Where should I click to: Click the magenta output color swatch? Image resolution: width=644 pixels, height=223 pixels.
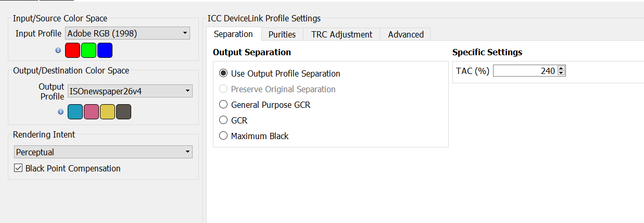(x=92, y=112)
